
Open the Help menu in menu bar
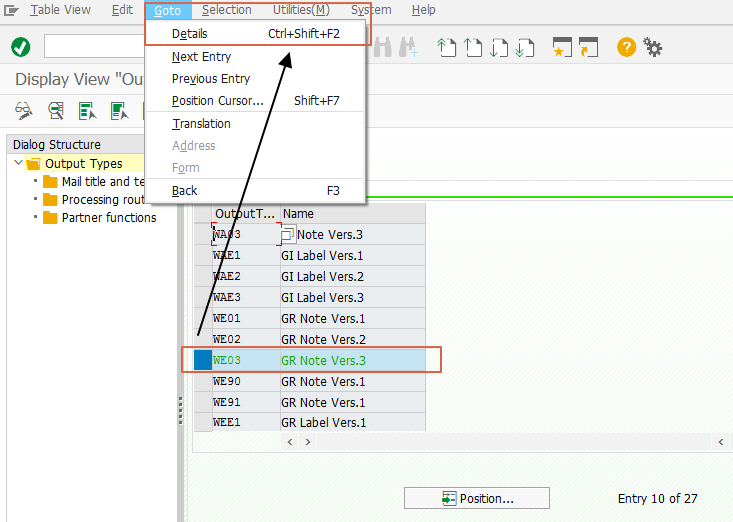(424, 10)
